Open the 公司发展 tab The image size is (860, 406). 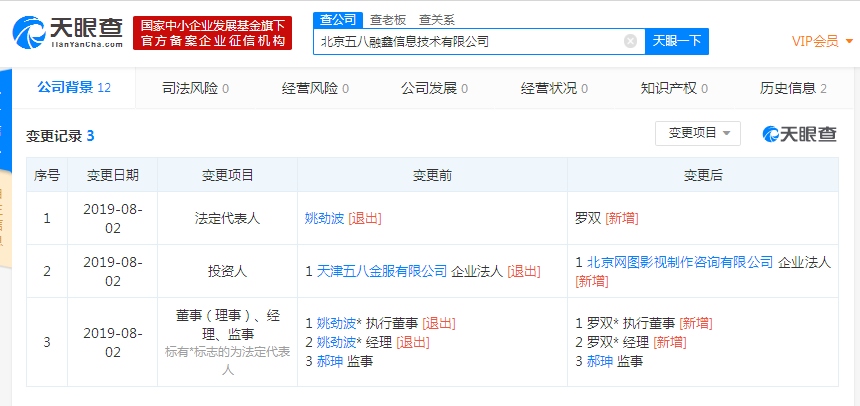[434, 88]
